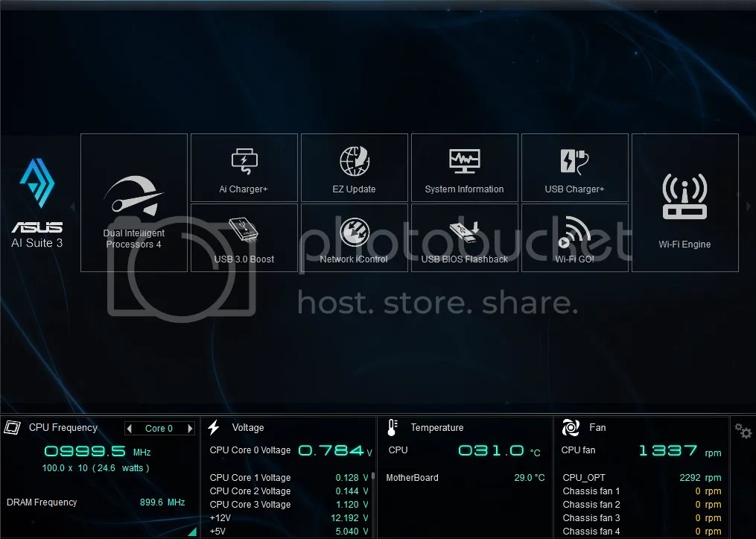Click the Voltage panel heading

pyautogui.click(x=248, y=427)
